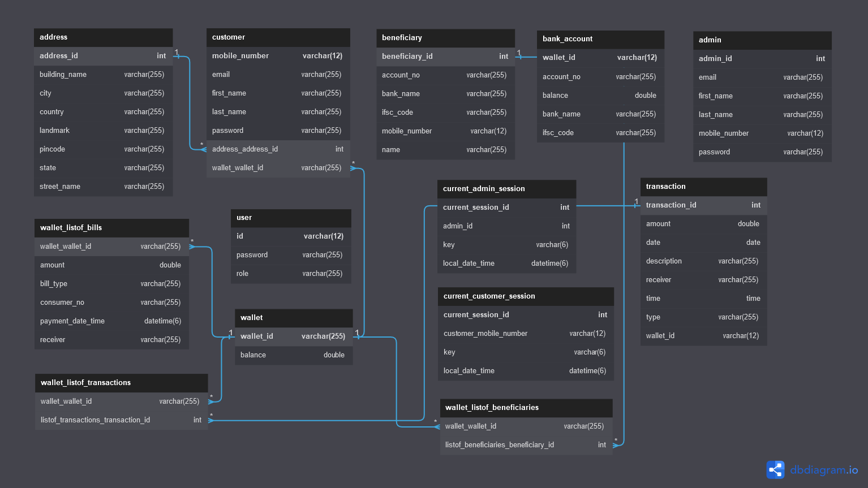Screen dimensions: 868x488
Task: Click the dbdiagram.io logo icon
Action: [775, 469]
